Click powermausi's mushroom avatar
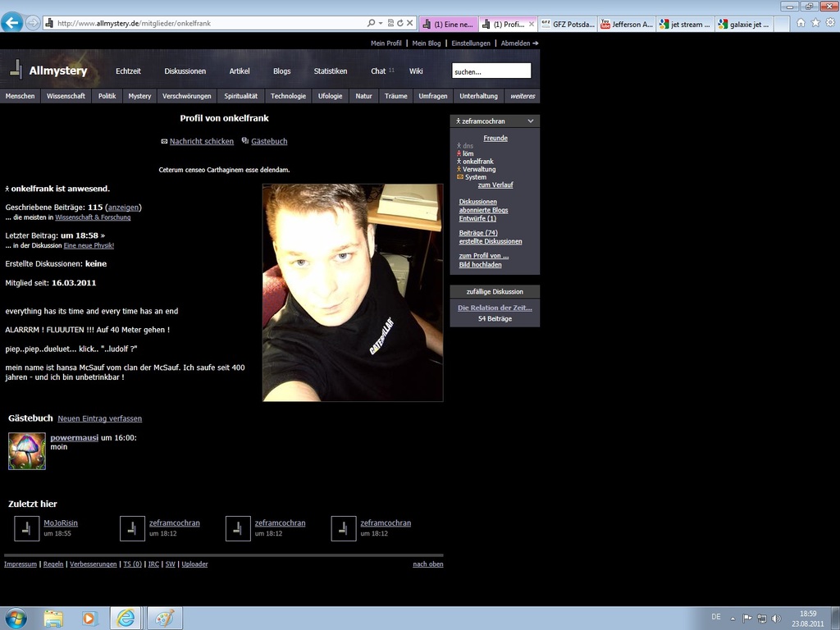 click(x=27, y=451)
